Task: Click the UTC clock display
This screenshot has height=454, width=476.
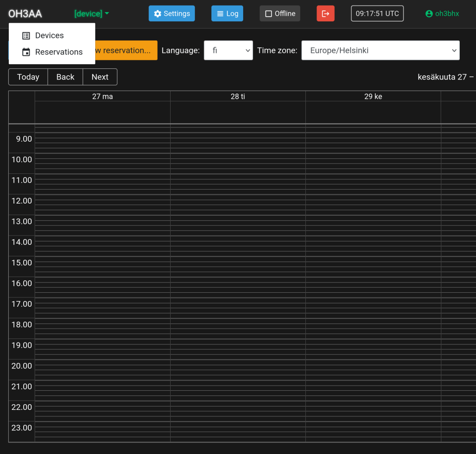Action: [x=377, y=13]
